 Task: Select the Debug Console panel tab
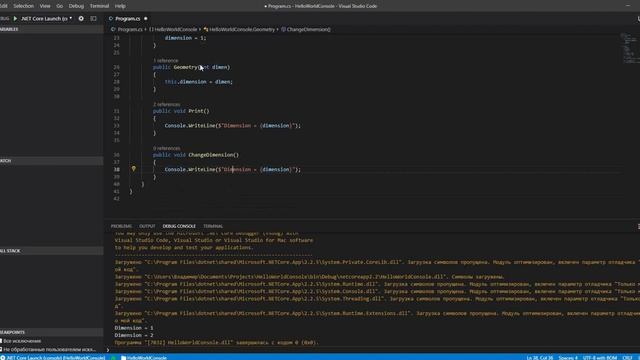tap(179, 226)
